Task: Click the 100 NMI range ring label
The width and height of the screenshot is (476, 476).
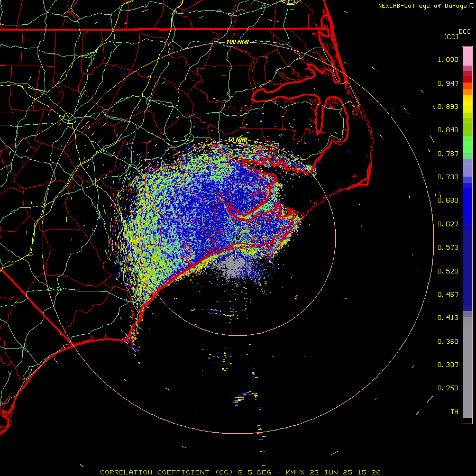Action: (237, 42)
